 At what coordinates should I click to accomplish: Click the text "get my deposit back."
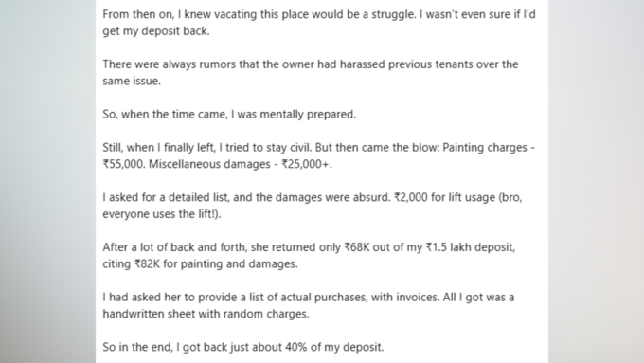156,31
